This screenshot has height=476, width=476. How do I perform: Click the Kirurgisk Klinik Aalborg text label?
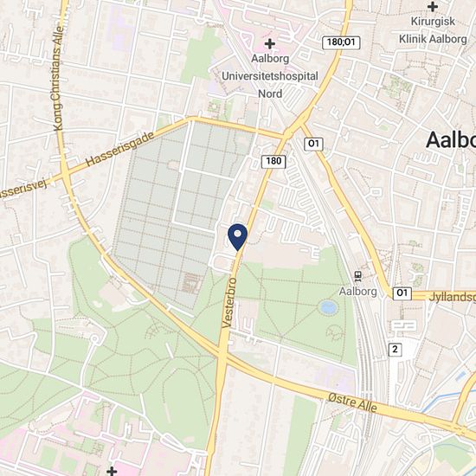pos(433,30)
